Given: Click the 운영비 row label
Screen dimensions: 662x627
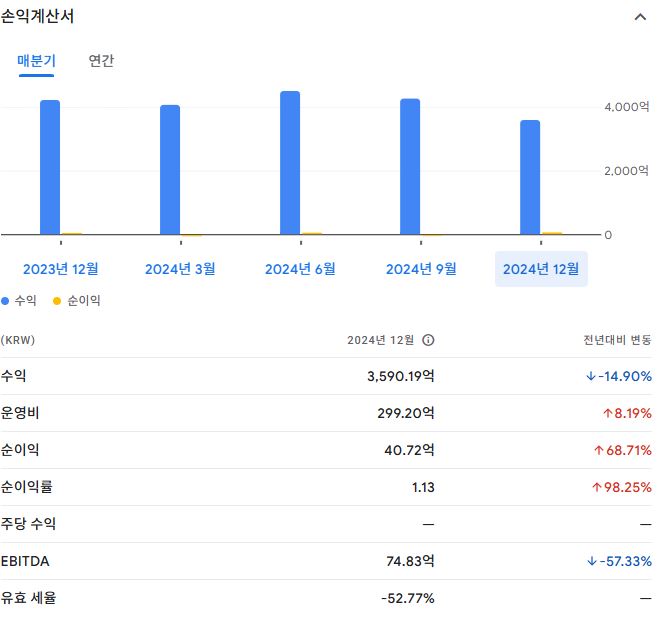Looking at the screenshot, I should click(x=20, y=413).
